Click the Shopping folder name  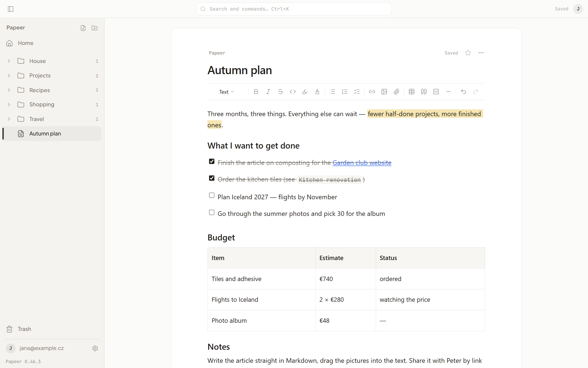coord(42,105)
